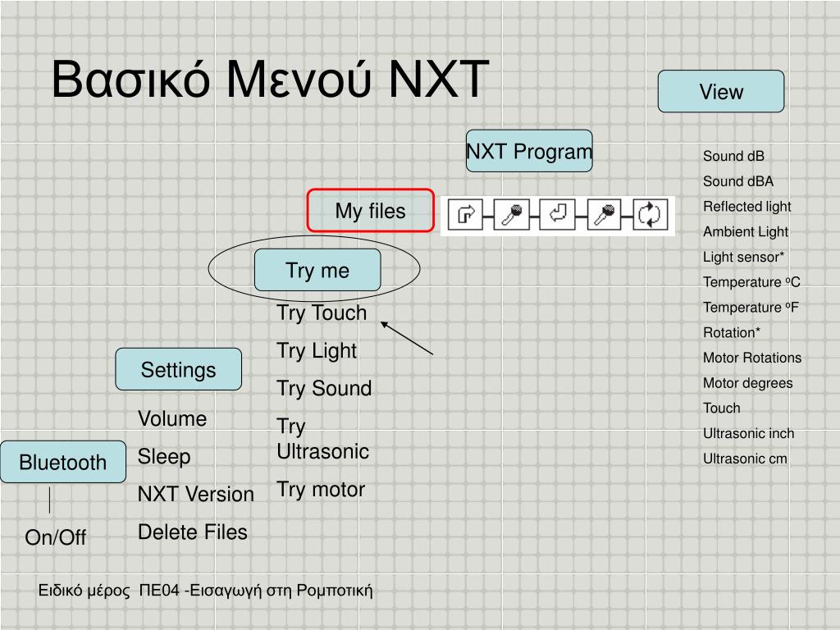
Task: Click On/Off under Bluetooth
Action: 55,537
